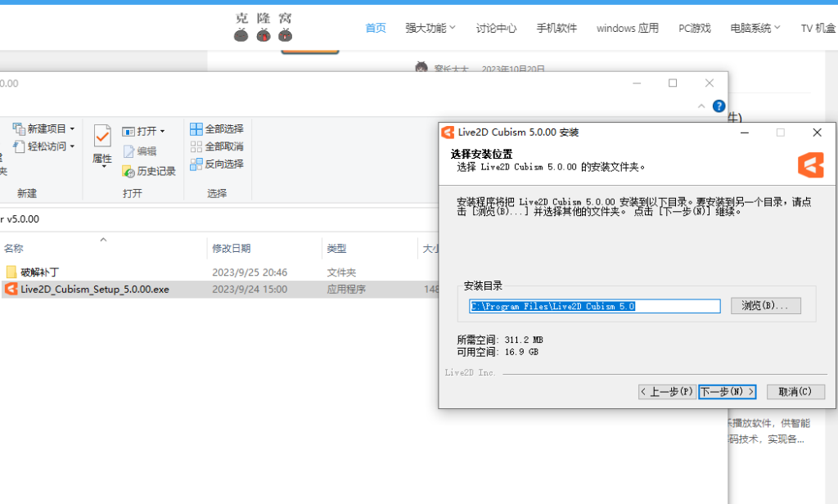Image resolution: width=838 pixels, height=504 pixels.
Task: Click the Live2D logo in installer header
Action: (x=811, y=164)
